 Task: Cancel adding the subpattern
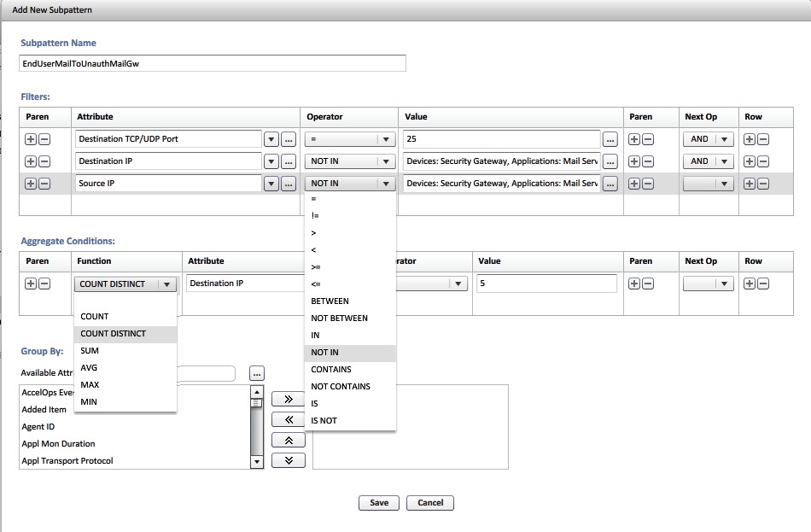(429, 503)
